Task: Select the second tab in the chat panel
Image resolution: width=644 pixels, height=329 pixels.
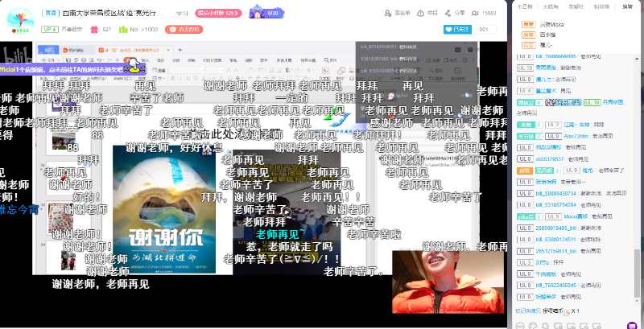Action: tap(550, 6)
